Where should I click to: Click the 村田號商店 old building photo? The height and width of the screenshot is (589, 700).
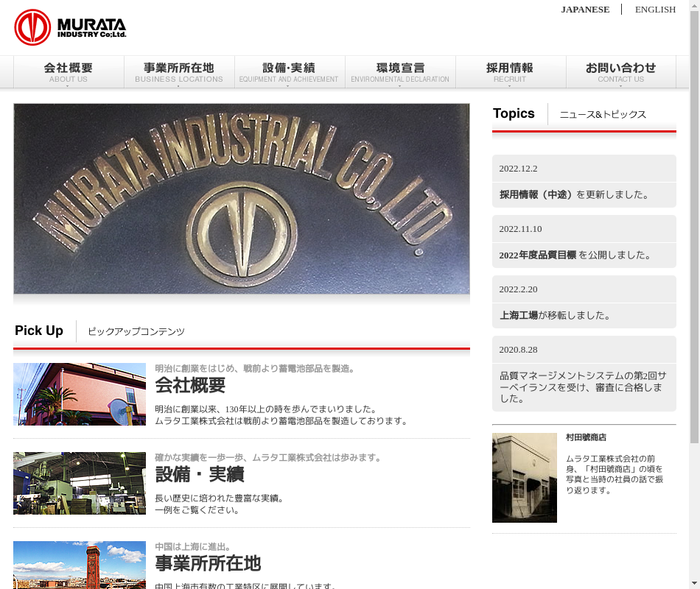tap(525, 478)
